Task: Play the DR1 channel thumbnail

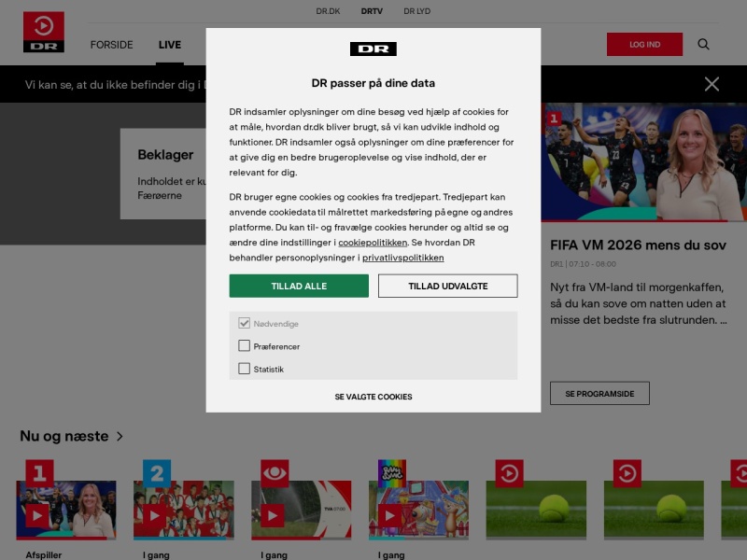Action: 66,510
